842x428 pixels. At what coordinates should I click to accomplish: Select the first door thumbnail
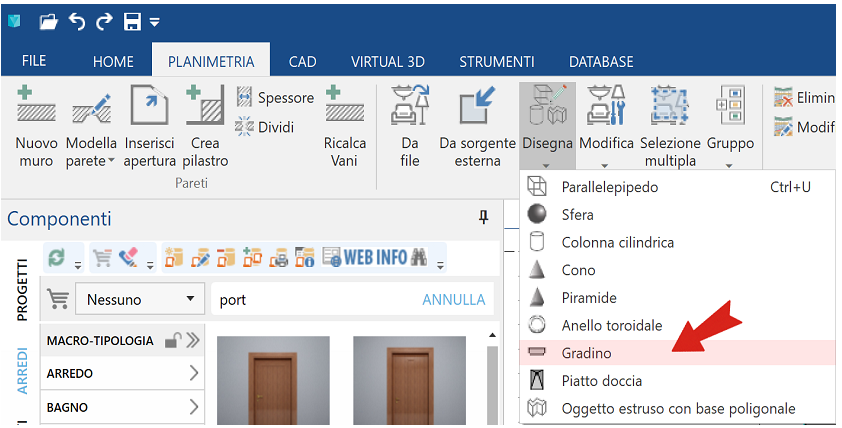pos(273,381)
